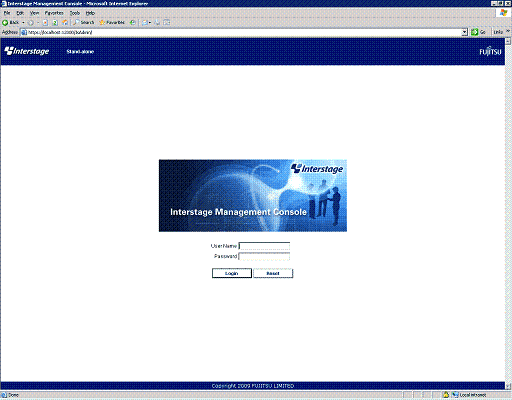512x400 pixels.
Task: Click the Refresh page icon
Action: click(x=55, y=23)
